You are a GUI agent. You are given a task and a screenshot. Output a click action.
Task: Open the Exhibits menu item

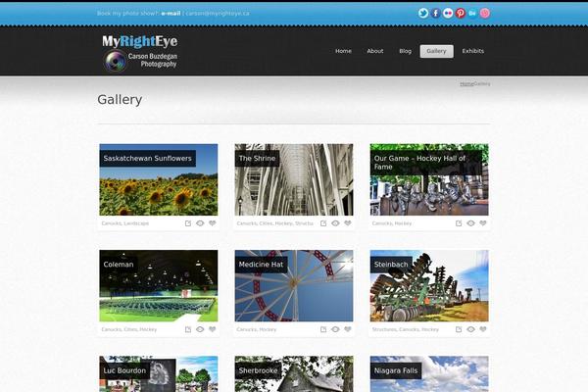473,51
